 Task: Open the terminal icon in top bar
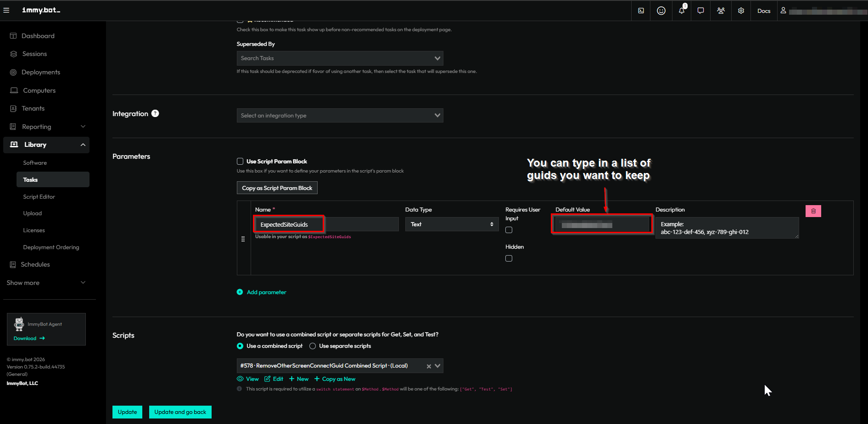tap(641, 11)
